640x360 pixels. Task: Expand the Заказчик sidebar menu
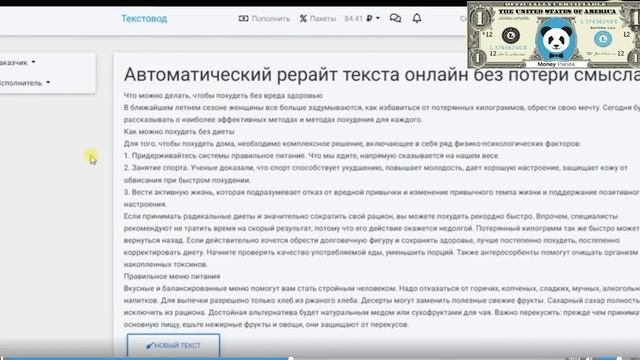point(17,62)
